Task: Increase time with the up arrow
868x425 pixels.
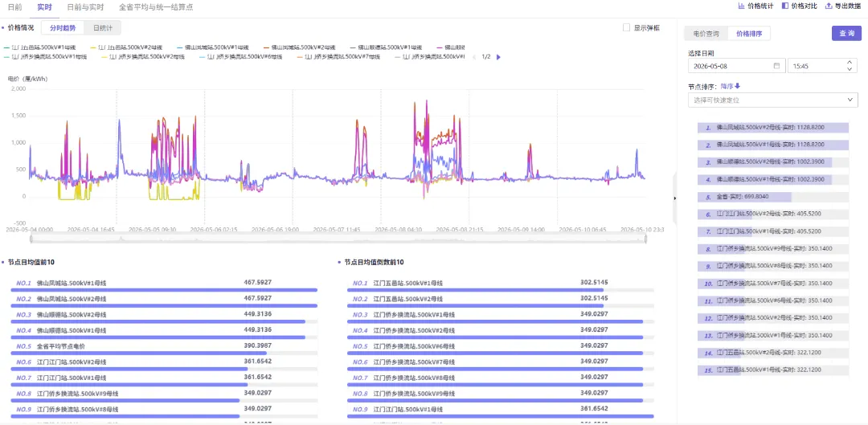Action: pyautogui.click(x=850, y=63)
